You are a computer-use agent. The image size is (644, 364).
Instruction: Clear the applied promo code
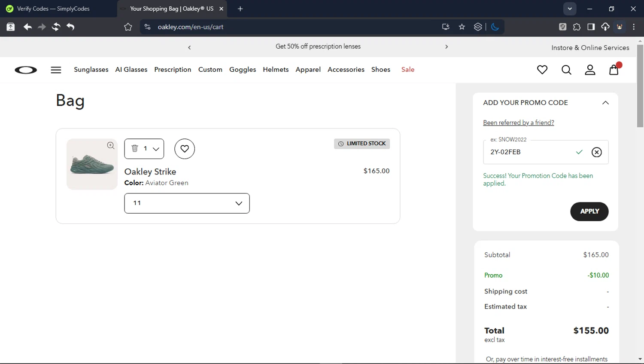(x=596, y=152)
